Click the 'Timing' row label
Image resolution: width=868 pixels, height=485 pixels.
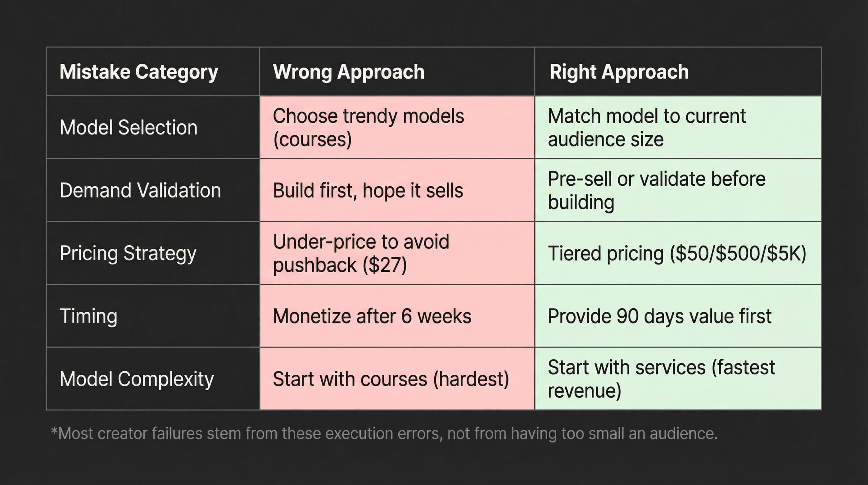coord(88,316)
